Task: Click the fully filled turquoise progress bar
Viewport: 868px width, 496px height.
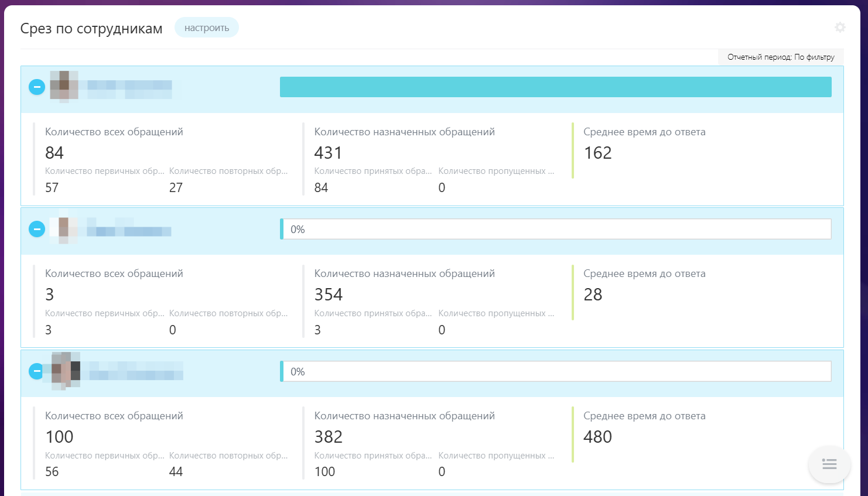Action: pos(555,87)
